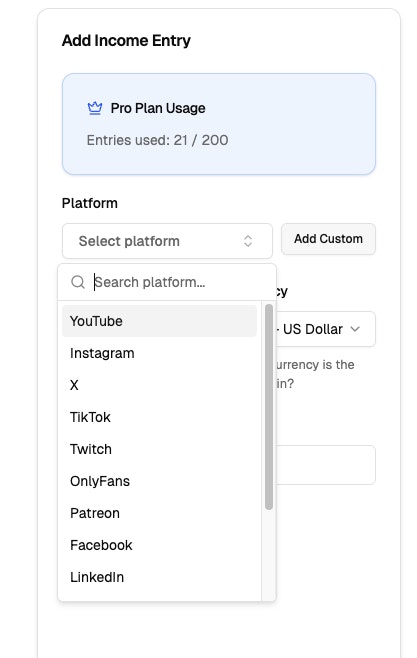Click the chevron arrow next to US Dollar
The width and height of the screenshot is (417, 658).
coord(355,329)
